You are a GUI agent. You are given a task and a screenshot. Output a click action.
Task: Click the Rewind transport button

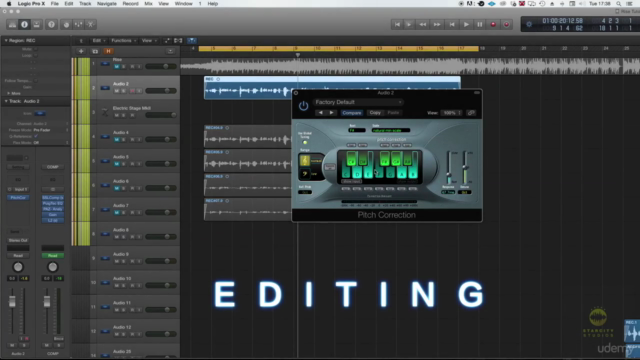(423, 24)
